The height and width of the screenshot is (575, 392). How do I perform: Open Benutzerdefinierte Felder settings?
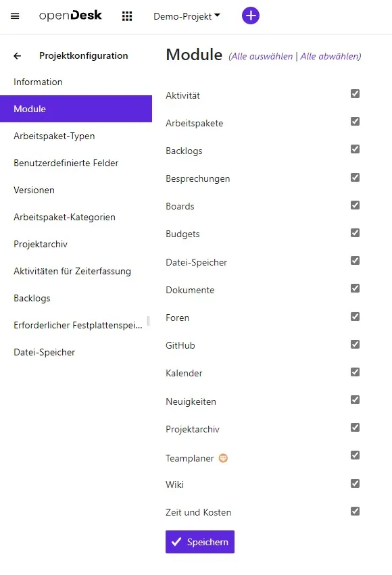click(x=65, y=163)
